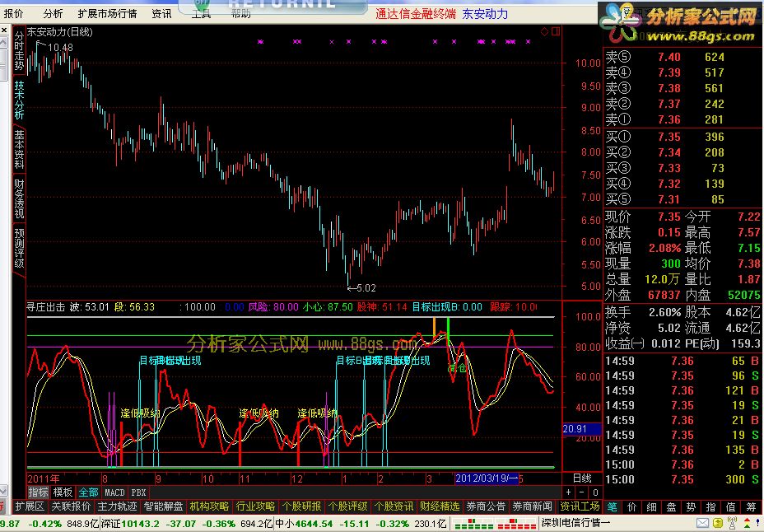
Task: Click the 深证10143.2 index in status bar
Action: pos(132,525)
